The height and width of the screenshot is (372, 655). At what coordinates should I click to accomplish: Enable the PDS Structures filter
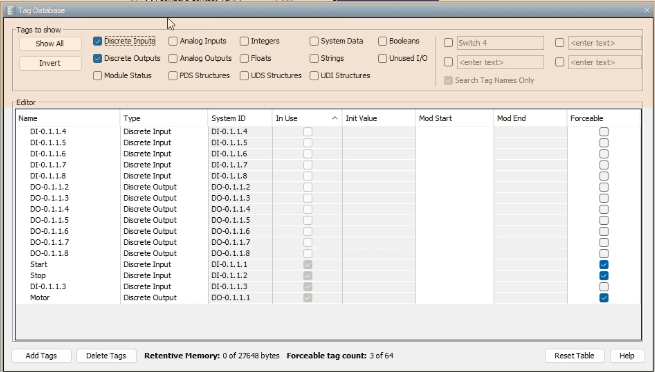(173, 76)
